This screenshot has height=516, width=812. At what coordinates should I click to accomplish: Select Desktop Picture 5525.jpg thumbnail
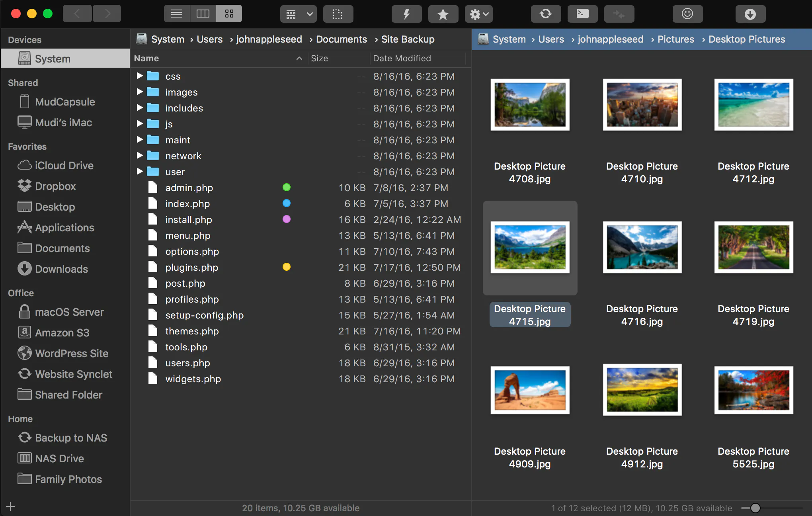click(x=753, y=390)
